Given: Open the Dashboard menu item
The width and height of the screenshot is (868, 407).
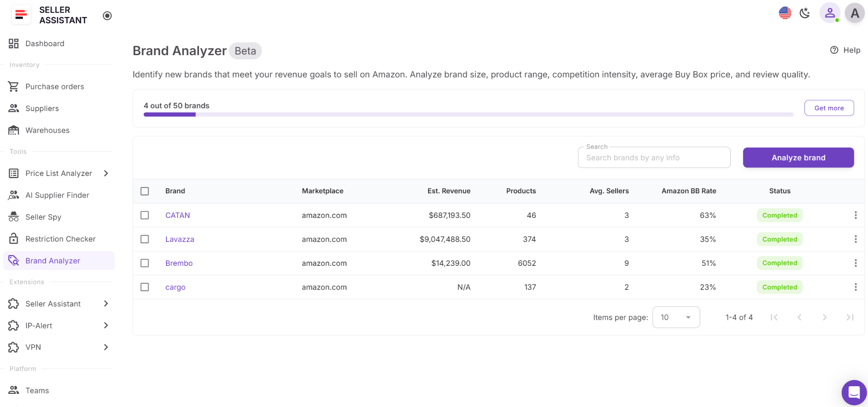Looking at the screenshot, I should pos(45,43).
